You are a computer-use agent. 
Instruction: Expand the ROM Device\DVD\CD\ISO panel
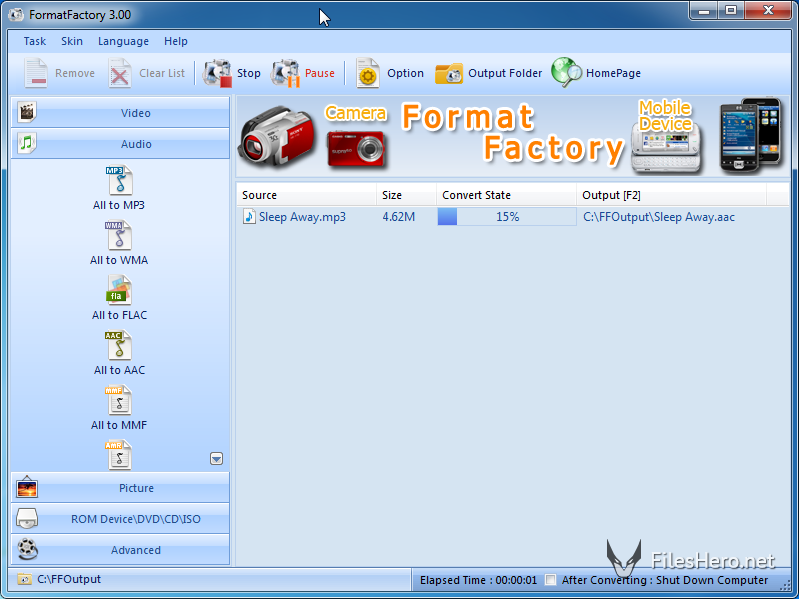(120, 519)
